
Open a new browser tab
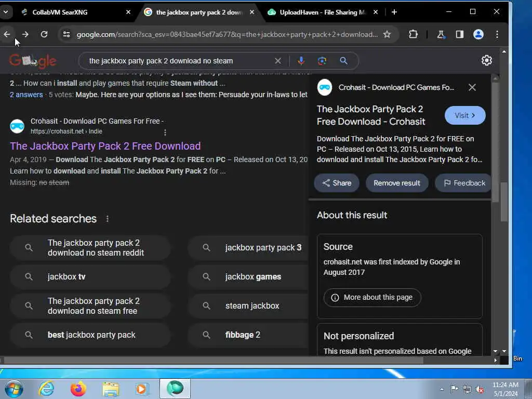tap(394, 12)
